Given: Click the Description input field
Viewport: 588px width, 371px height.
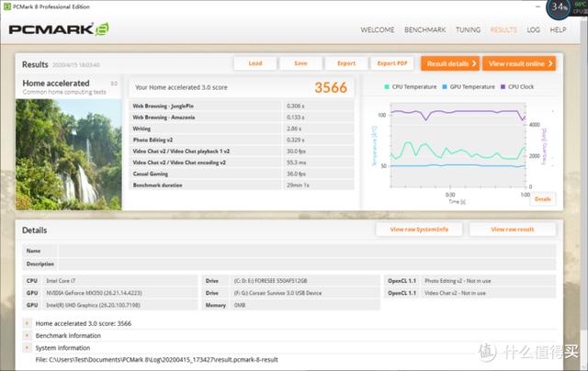Looking at the screenshot, I should coord(307,264).
